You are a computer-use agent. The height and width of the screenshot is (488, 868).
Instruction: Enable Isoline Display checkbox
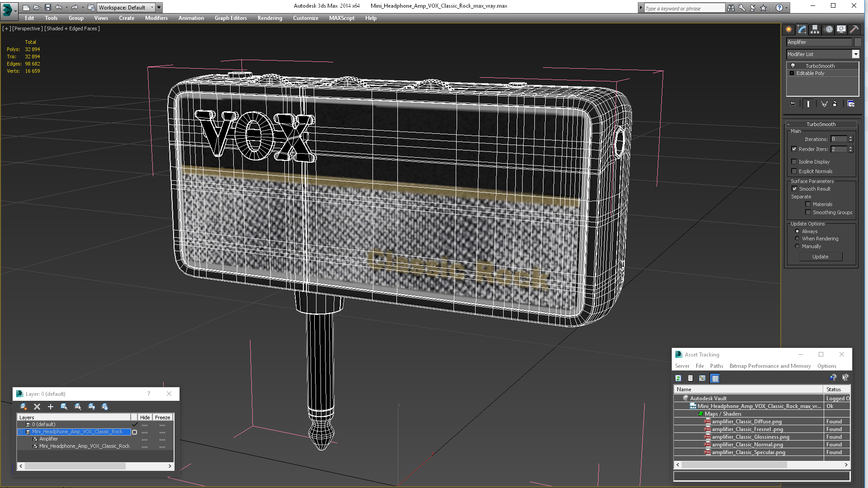794,162
